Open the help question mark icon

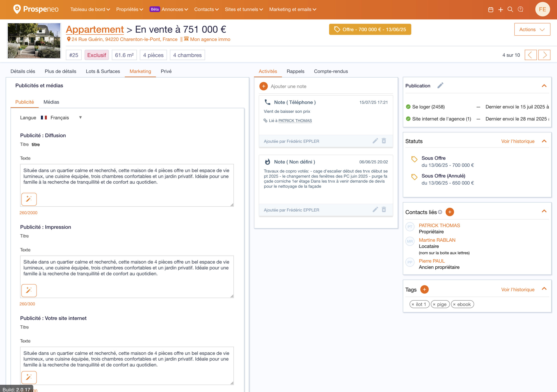point(520,9)
